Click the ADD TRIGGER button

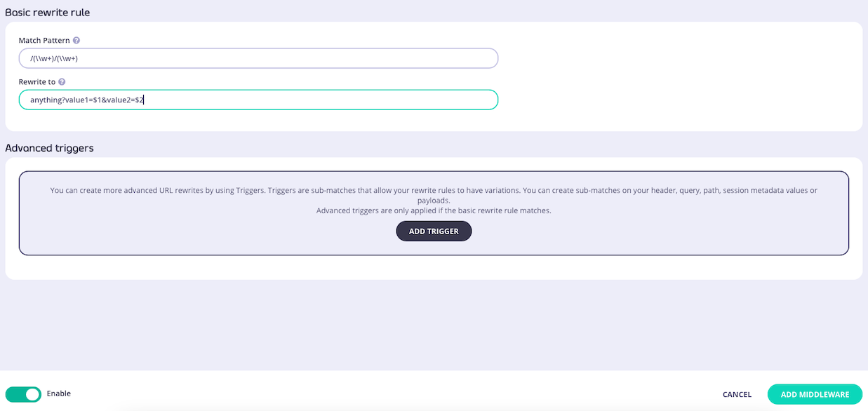click(434, 231)
